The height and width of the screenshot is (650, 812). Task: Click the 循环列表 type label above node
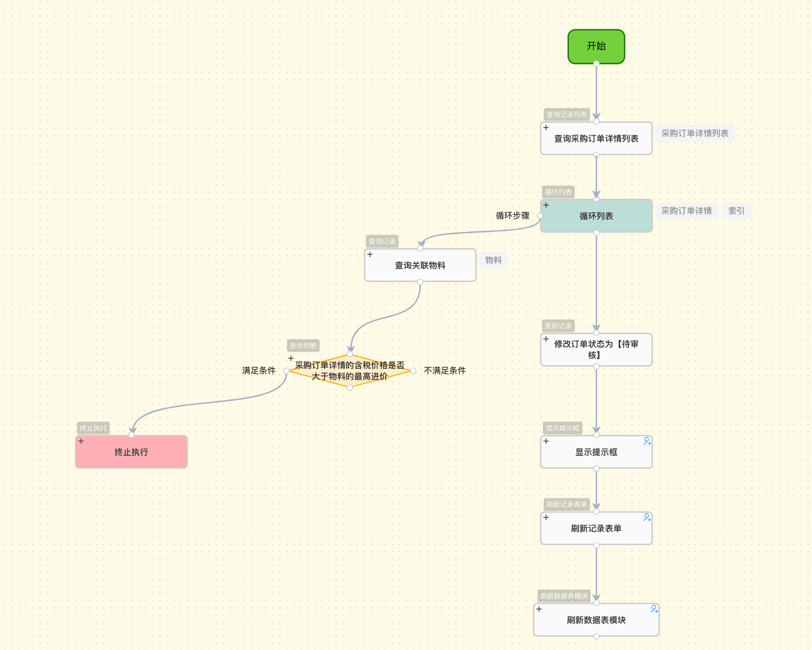point(558,192)
